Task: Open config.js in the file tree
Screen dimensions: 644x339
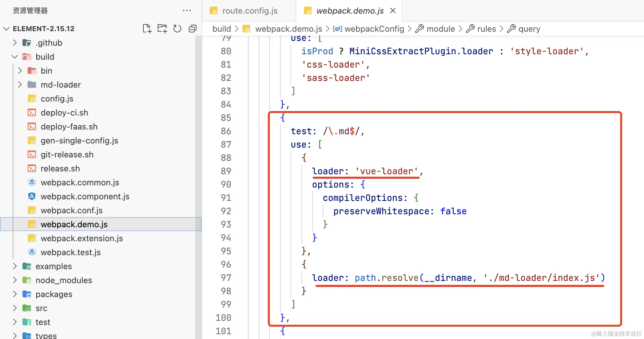Action: coord(57,99)
